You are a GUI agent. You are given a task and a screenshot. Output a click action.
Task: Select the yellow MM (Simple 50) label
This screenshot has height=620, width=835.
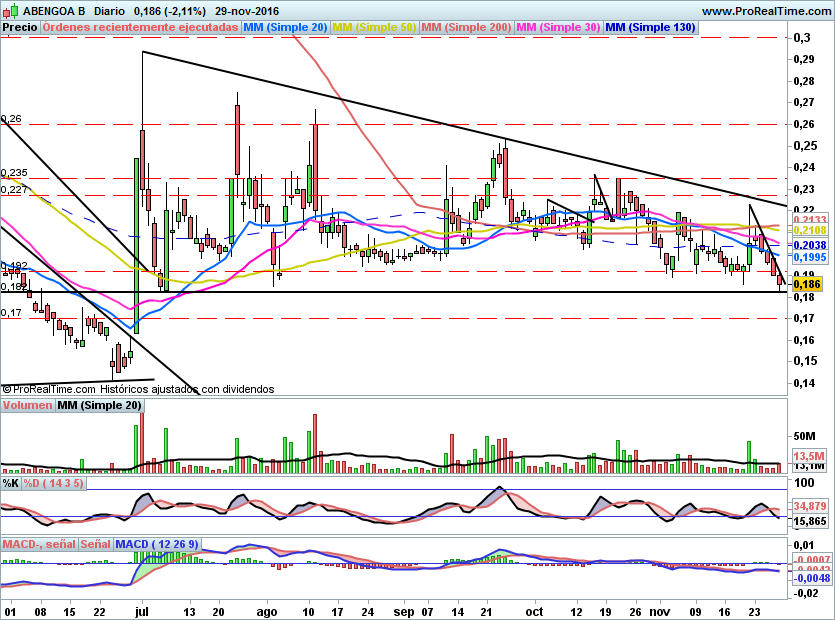point(374,27)
